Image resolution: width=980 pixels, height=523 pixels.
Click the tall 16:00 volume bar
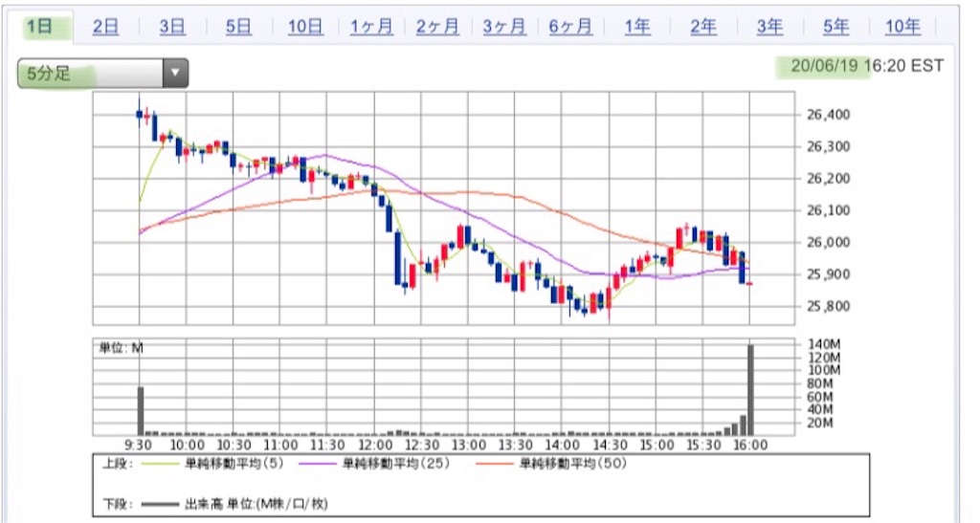(x=750, y=390)
